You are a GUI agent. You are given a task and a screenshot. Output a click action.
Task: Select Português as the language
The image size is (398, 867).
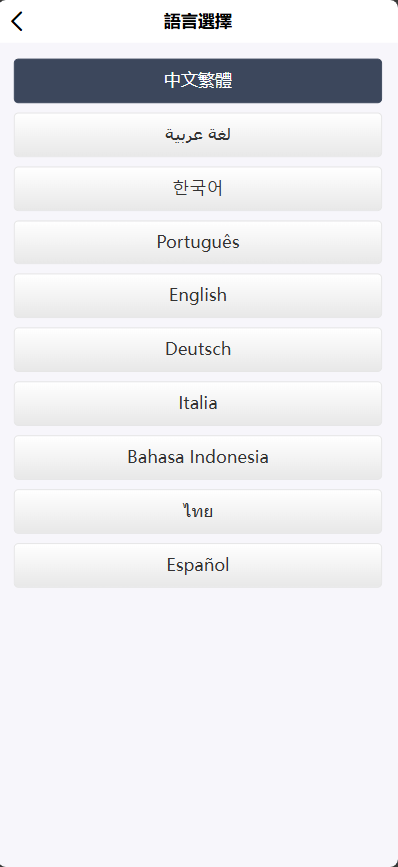[x=198, y=242]
